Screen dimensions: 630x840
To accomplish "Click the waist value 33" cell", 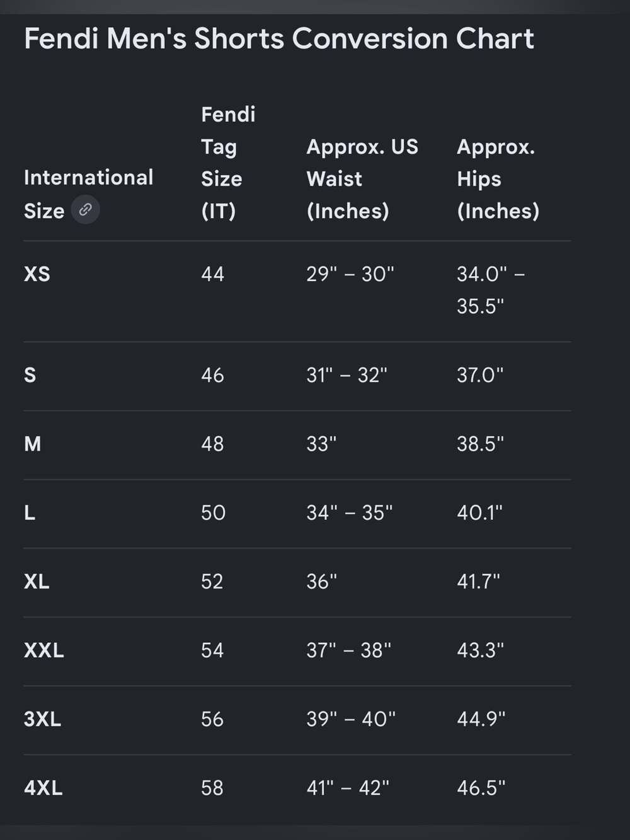I will click(322, 444).
